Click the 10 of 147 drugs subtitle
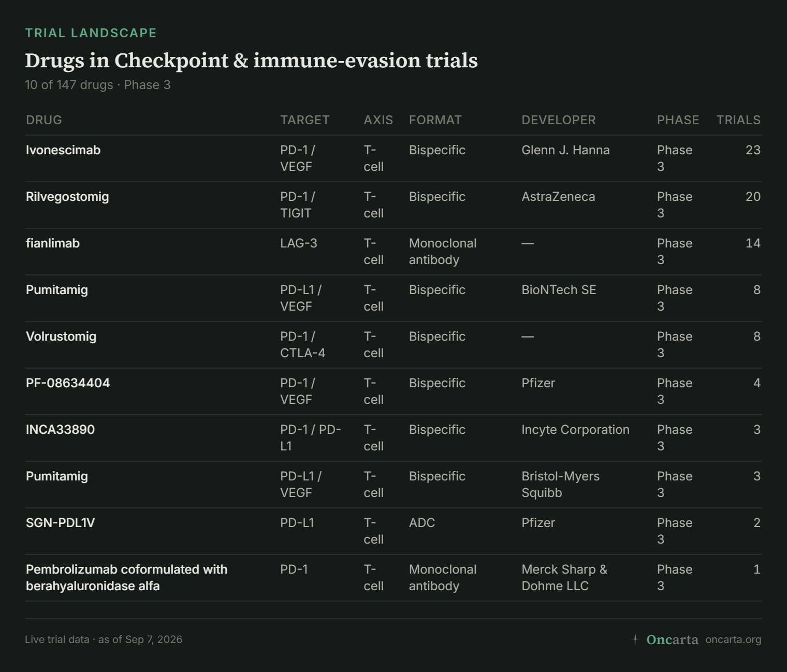Viewport: 787px width, 672px height. tap(98, 85)
